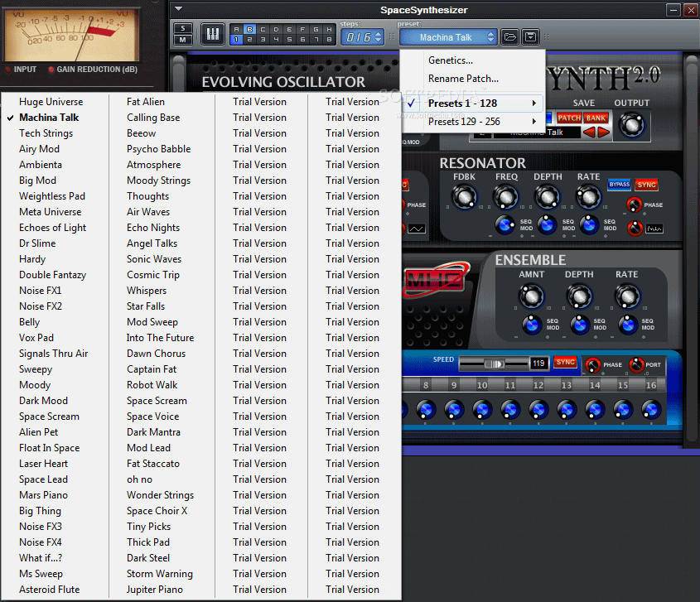The height and width of the screenshot is (602, 700).
Task: Click the Ensemble RATE knob
Action: click(627, 296)
